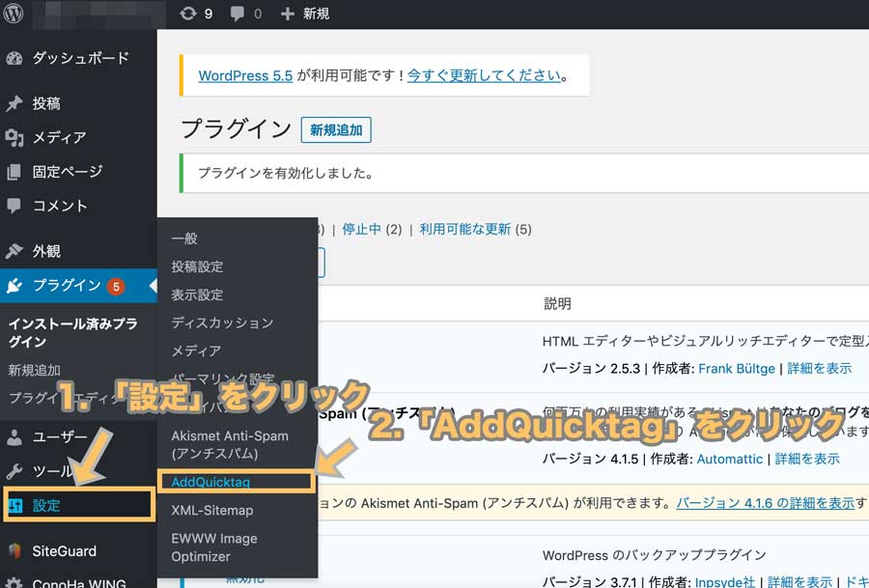The width and height of the screenshot is (869, 588).
Task: Click the ツール wrench icon
Action: (14, 471)
